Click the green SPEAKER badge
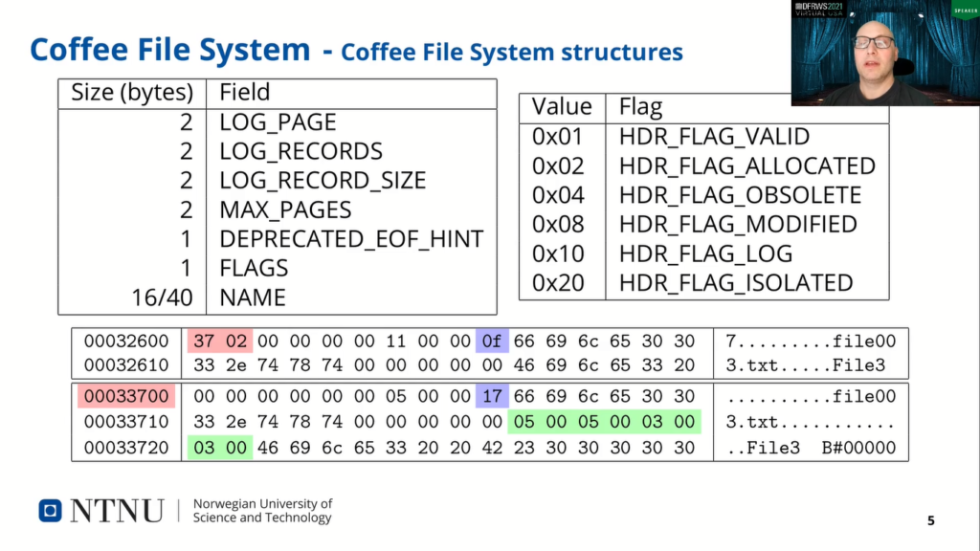 pyautogui.click(x=965, y=10)
